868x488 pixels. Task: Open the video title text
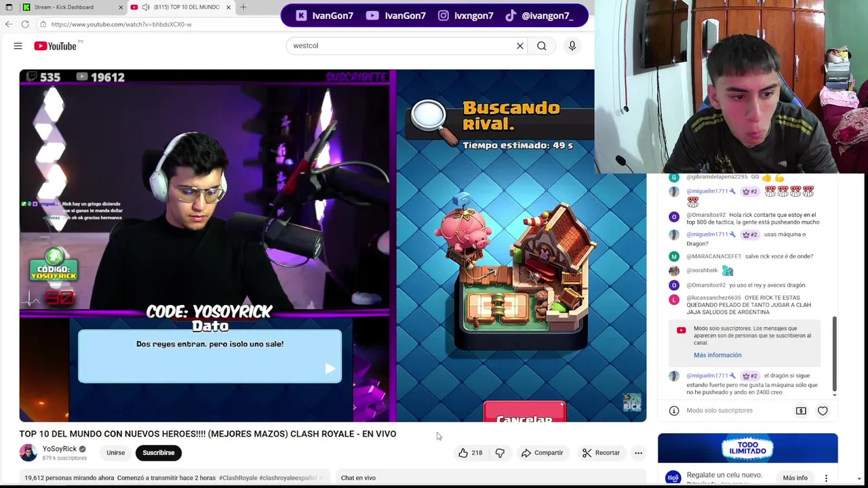click(x=208, y=434)
